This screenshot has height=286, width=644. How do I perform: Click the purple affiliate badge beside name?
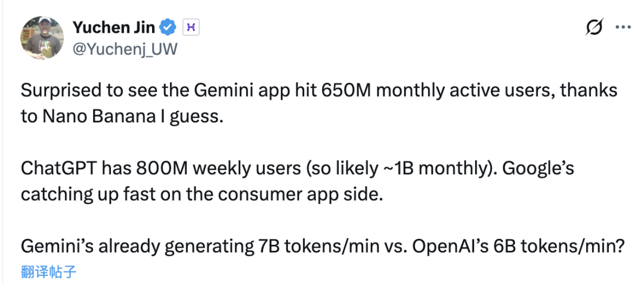point(190,27)
